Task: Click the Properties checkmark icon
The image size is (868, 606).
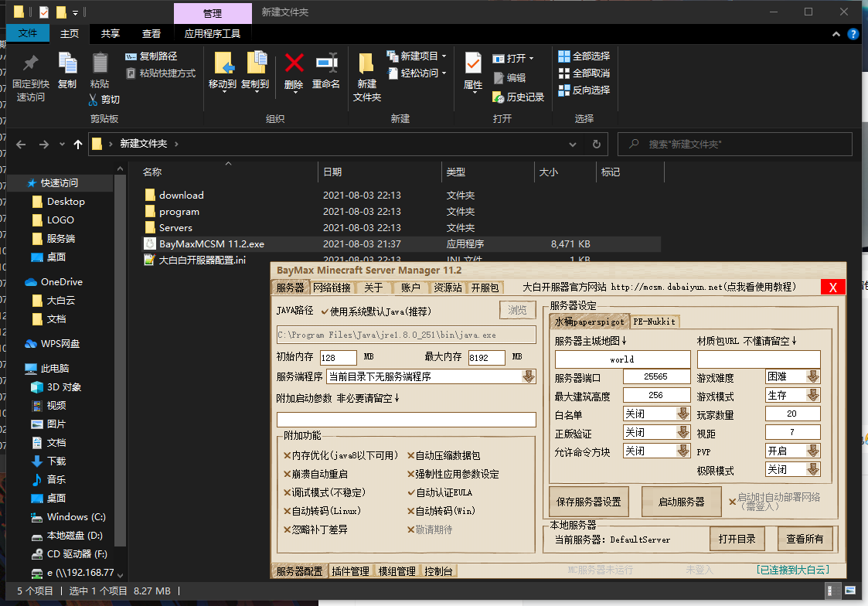Action: (473, 63)
